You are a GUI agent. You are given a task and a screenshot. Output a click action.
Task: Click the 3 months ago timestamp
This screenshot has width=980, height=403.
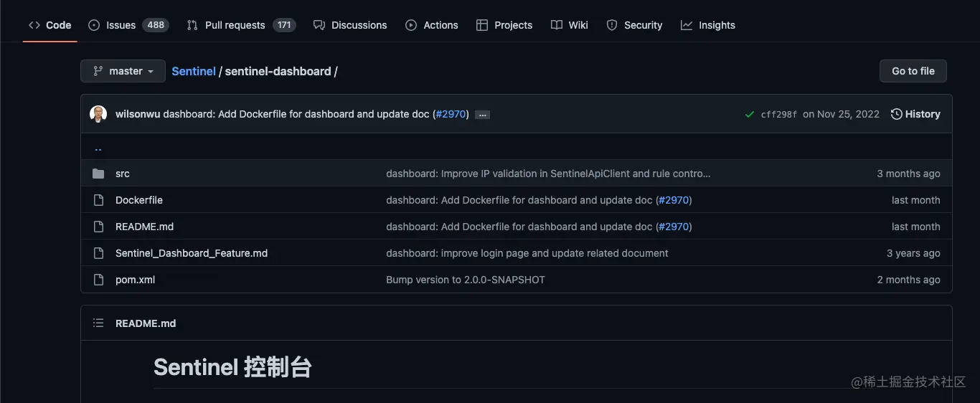(x=908, y=174)
